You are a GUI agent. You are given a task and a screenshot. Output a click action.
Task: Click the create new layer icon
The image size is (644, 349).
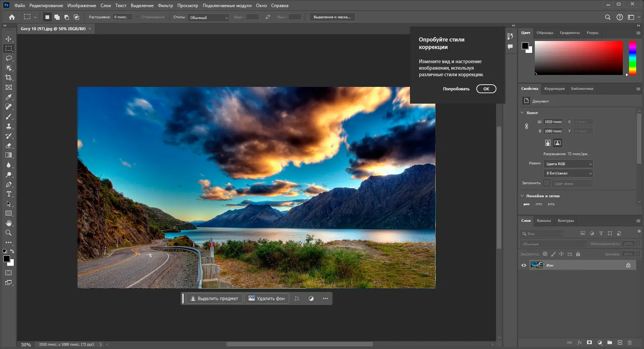(x=620, y=342)
